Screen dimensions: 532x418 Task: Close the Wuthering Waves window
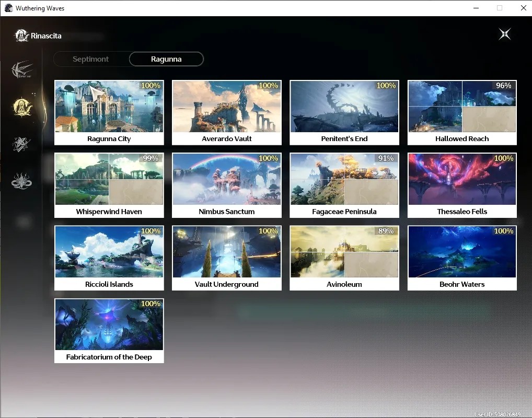(x=523, y=8)
